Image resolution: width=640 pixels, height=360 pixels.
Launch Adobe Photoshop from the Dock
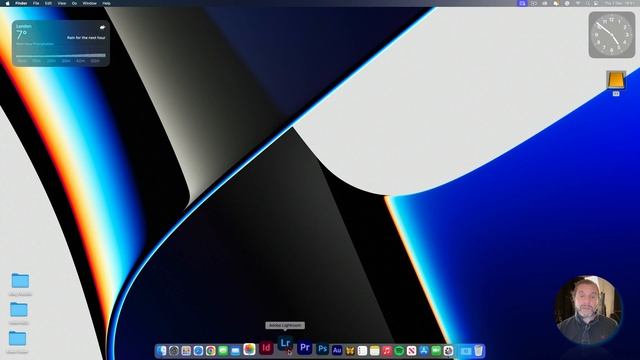click(x=322, y=349)
